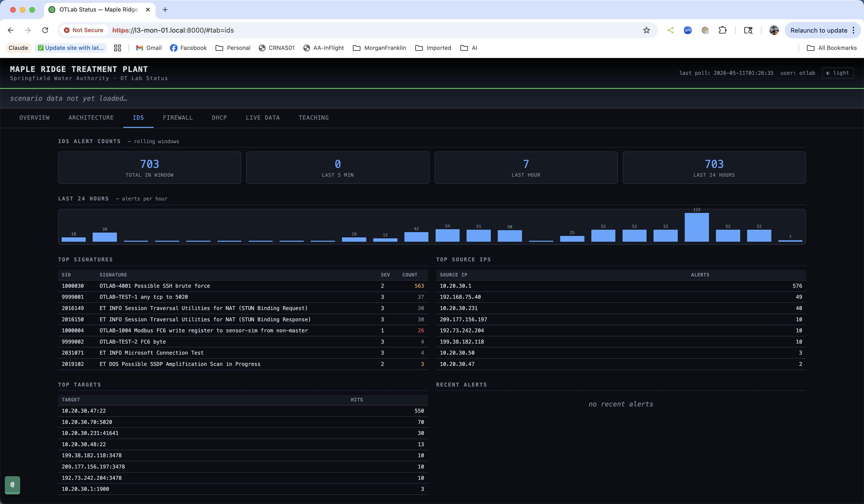Go back with browser back arrow
Image resolution: width=864 pixels, height=504 pixels.
[x=11, y=30]
